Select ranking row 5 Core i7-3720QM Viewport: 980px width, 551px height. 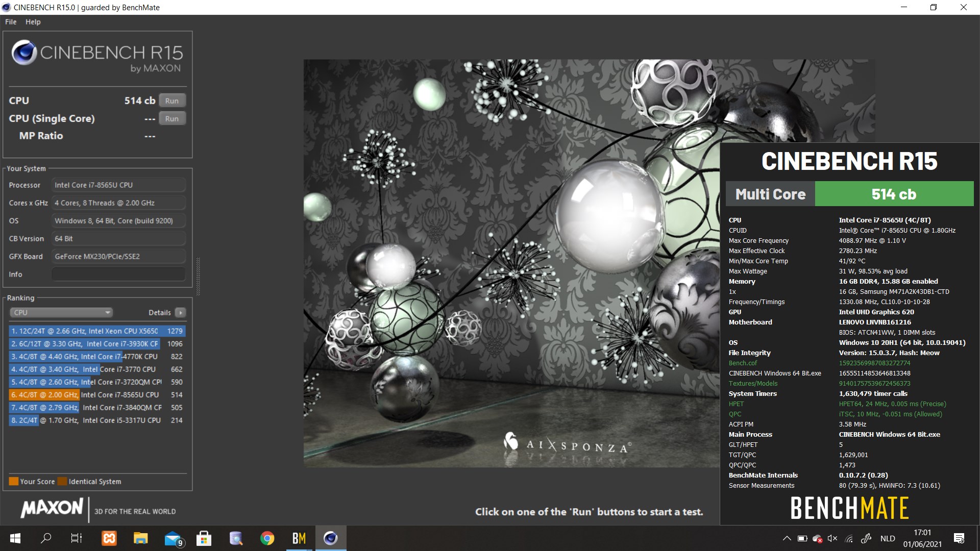tap(97, 382)
